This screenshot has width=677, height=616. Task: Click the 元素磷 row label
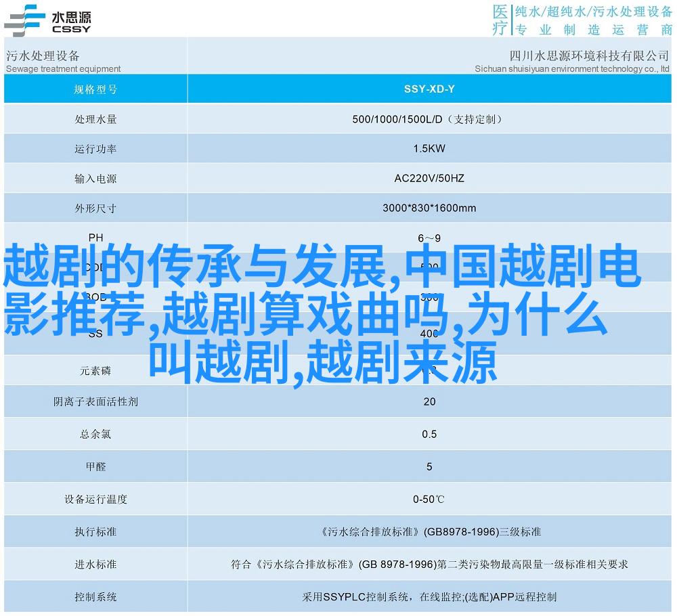point(95,371)
